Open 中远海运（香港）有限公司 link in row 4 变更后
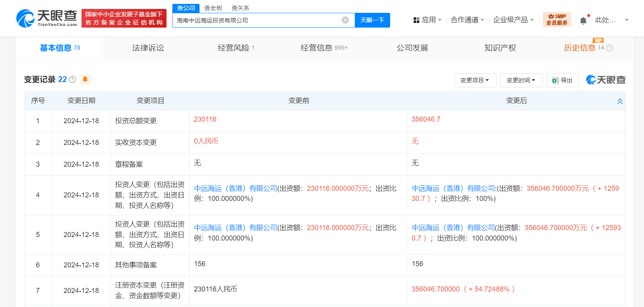644x307 pixels. pos(453,188)
